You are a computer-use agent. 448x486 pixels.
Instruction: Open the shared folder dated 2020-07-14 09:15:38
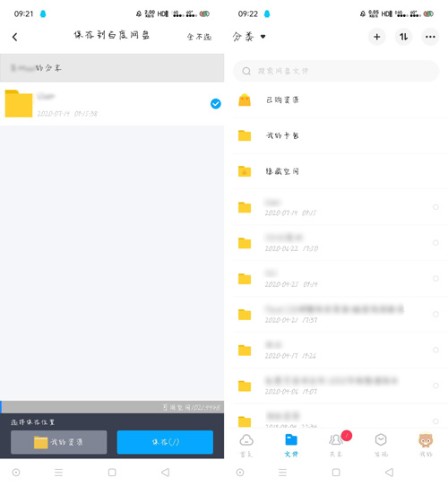point(112,104)
